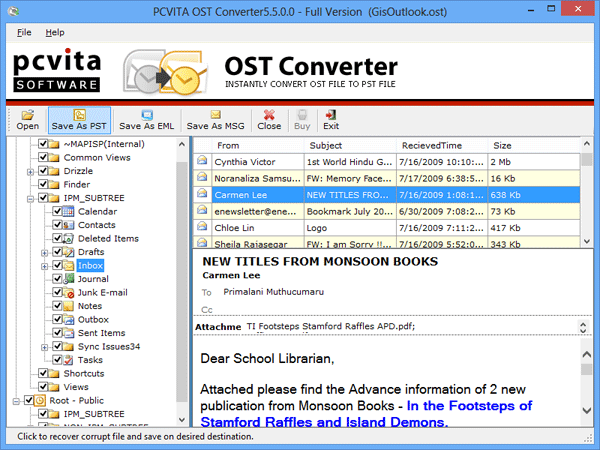Click envelope icon for Cynthia Victor email
The height and width of the screenshot is (450, 600).
202,160
